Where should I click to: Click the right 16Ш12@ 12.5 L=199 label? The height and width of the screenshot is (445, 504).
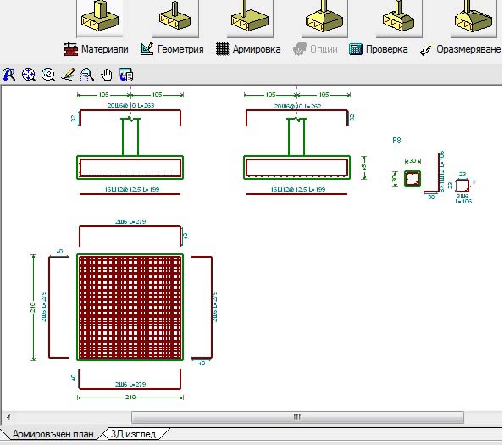coord(298,189)
